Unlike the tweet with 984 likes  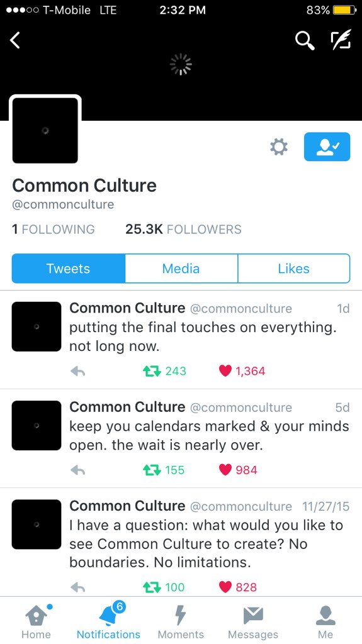pos(238,470)
